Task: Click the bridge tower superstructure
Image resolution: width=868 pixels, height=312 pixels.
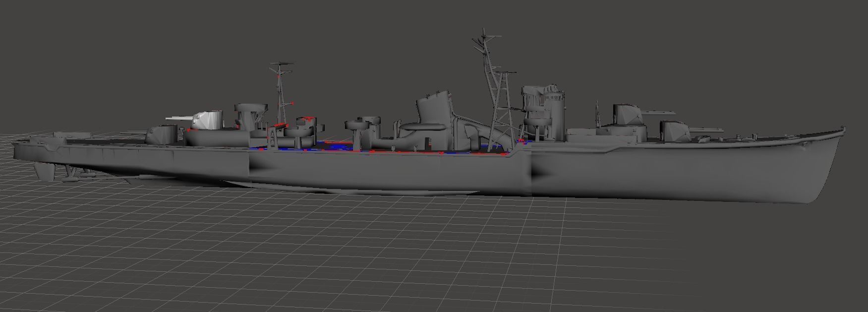Action: tap(543, 113)
